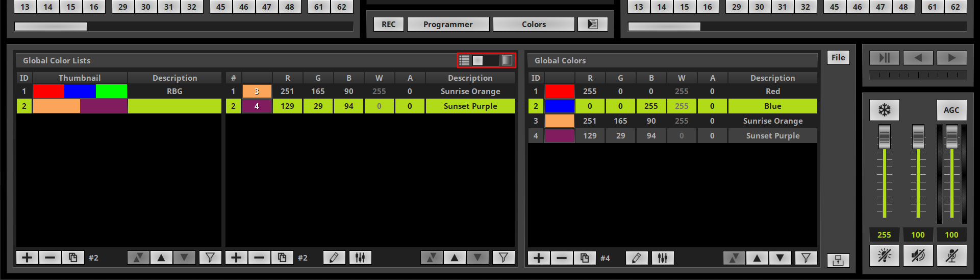
Task: Add a new list in Global Color Lists
Action: pyautogui.click(x=27, y=258)
